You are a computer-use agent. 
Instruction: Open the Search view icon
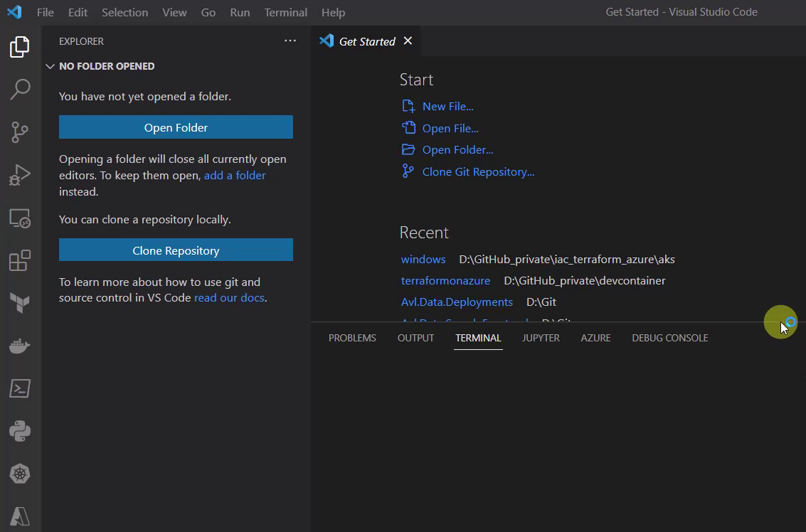pyautogui.click(x=19, y=90)
